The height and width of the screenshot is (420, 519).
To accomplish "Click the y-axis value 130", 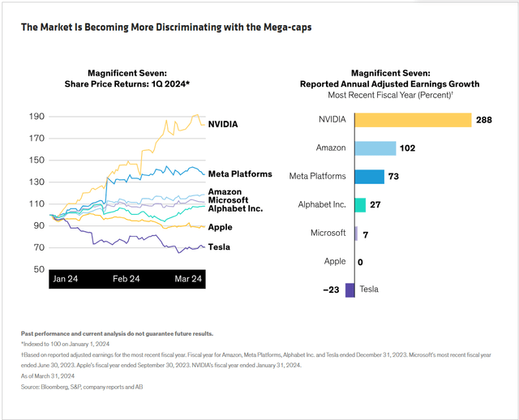I will tap(36, 182).
